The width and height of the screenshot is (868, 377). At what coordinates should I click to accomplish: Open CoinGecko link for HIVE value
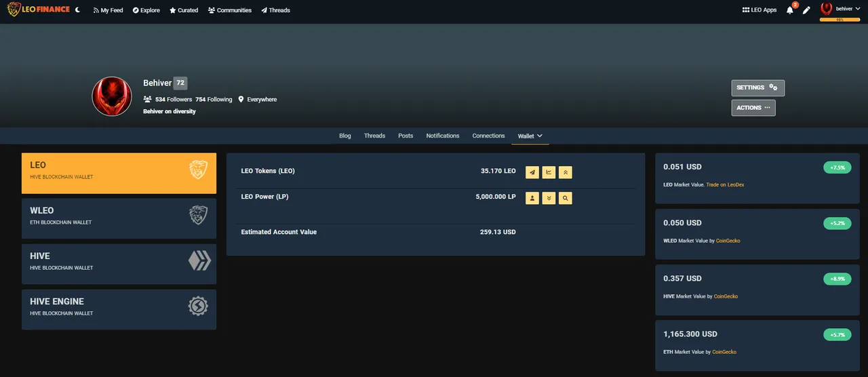[726, 296]
